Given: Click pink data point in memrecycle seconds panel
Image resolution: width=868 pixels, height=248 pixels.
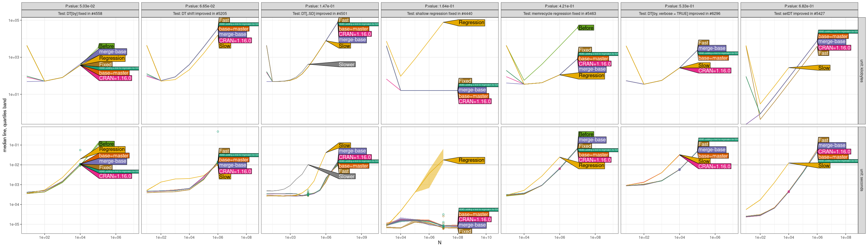Looking at the screenshot, I should (560, 169).
